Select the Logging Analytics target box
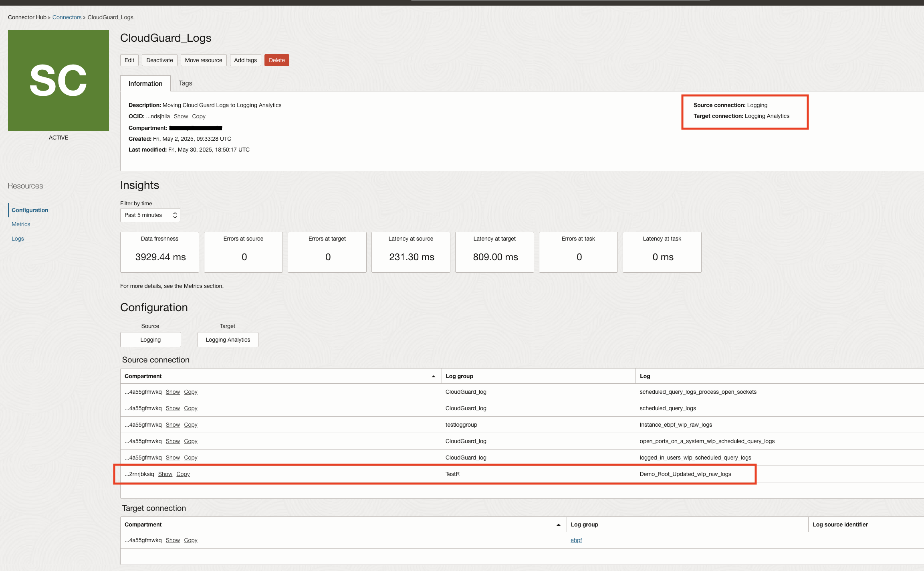924x571 pixels. [x=228, y=340]
